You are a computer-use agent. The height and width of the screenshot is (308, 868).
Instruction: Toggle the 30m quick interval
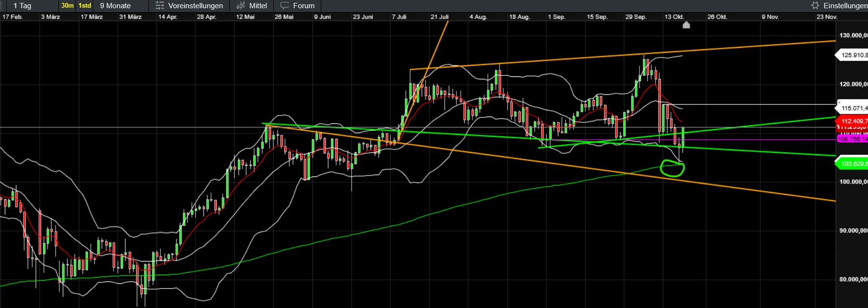pos(67,6)
